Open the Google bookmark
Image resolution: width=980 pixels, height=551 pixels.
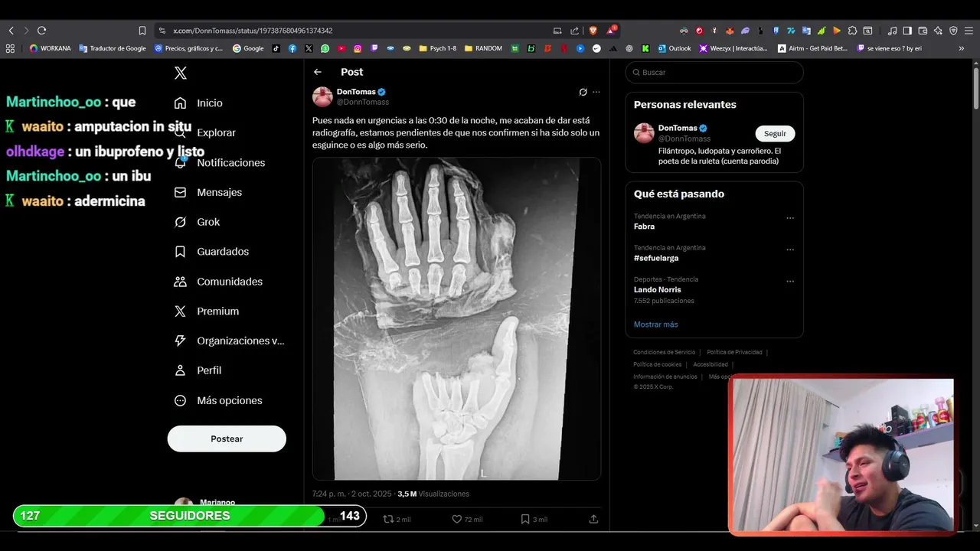pyautogui.click(x=248, y=48)
